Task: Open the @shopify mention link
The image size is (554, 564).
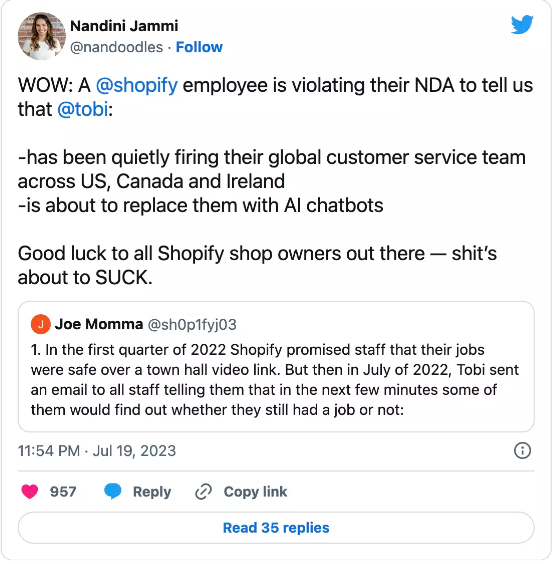Action: point(137,85)
